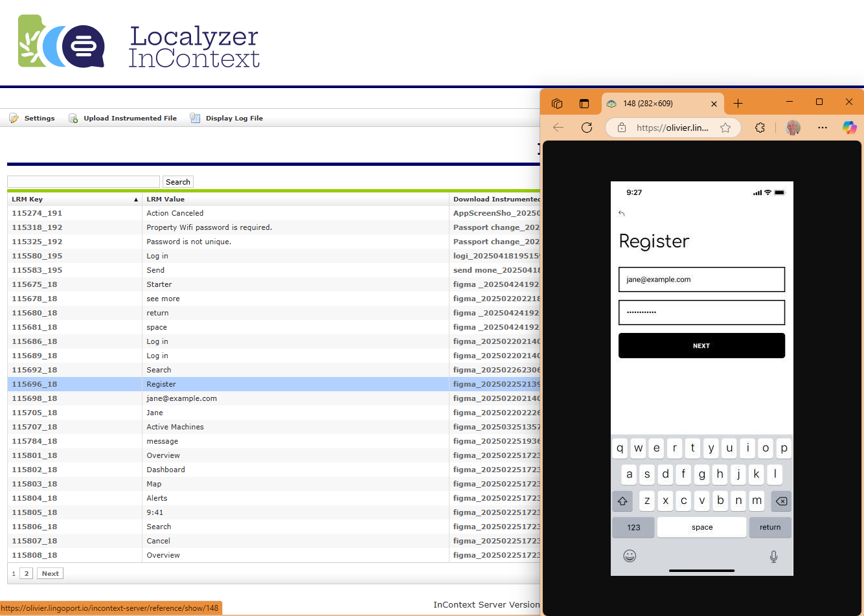Click the Next page button

(x=50, y=573)
